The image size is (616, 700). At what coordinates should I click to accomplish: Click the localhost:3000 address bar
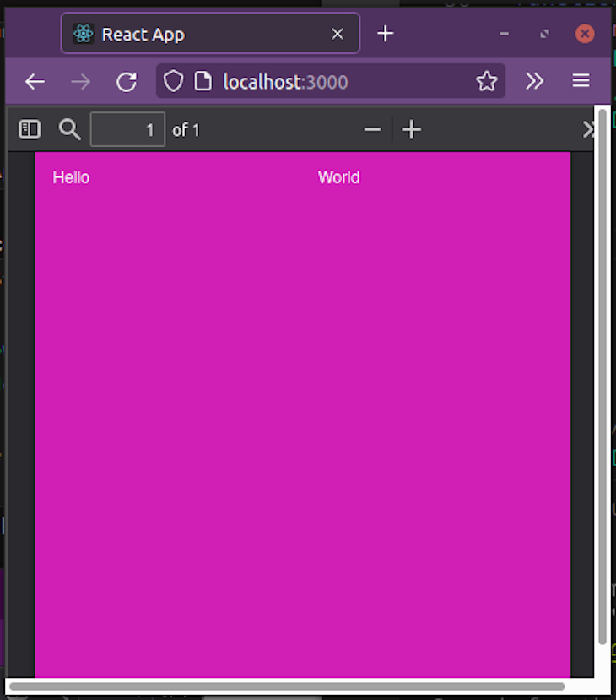331,81
